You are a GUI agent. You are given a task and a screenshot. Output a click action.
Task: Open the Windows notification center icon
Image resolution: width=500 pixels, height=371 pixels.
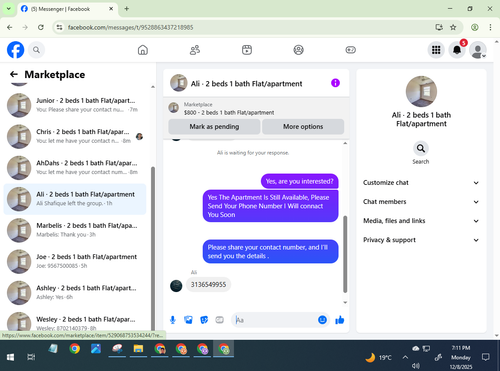coord(486,357)
